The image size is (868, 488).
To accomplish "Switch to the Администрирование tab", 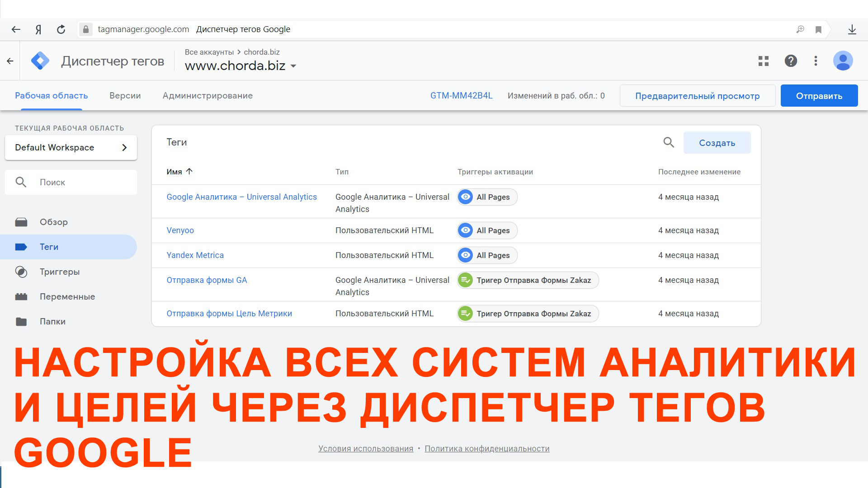I will point(208,96).
